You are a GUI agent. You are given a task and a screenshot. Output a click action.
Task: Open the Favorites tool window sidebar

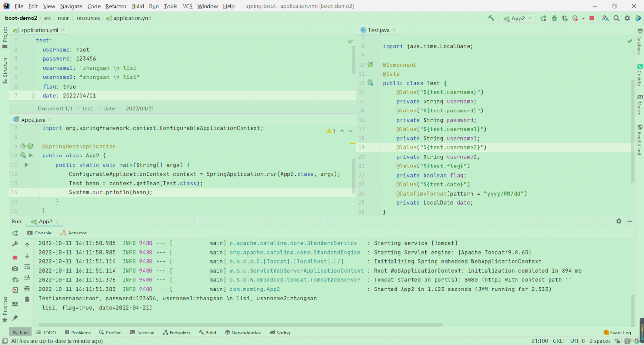pyautogui.click(x=5, y=309)
